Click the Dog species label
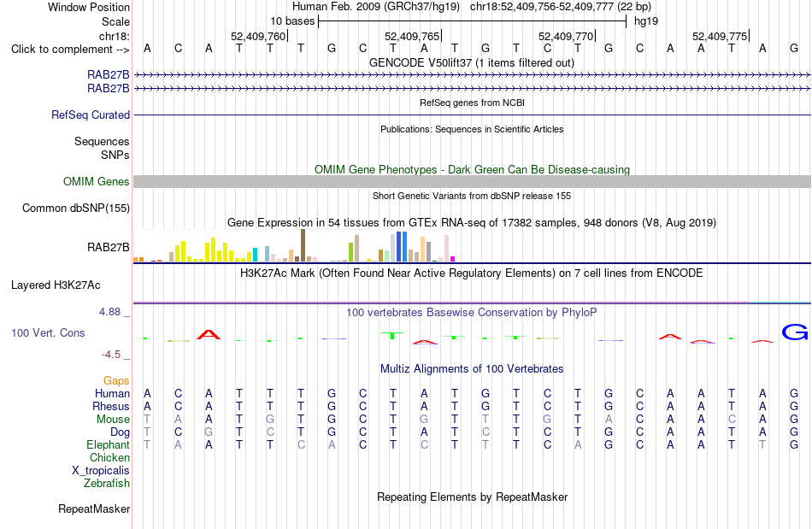 pos(120,432)
